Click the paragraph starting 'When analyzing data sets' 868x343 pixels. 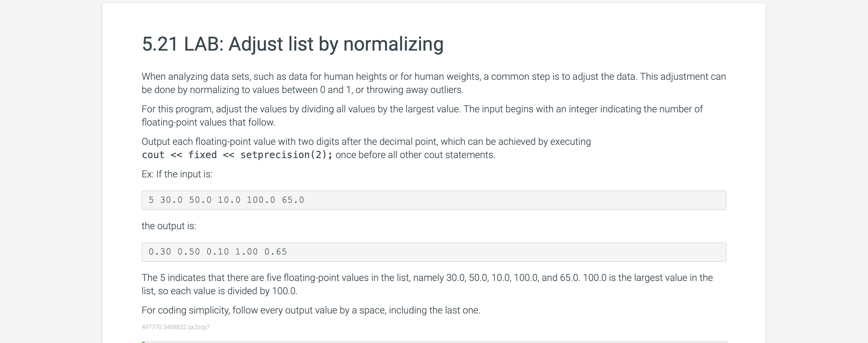click(434, 83)
